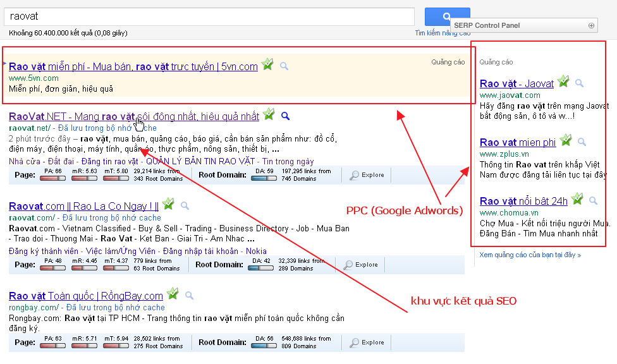The width and height of the screenshot is (617, 364).
Task: Open Tìm kiếm nâng cao advanced search link
Action: point(443,33)
